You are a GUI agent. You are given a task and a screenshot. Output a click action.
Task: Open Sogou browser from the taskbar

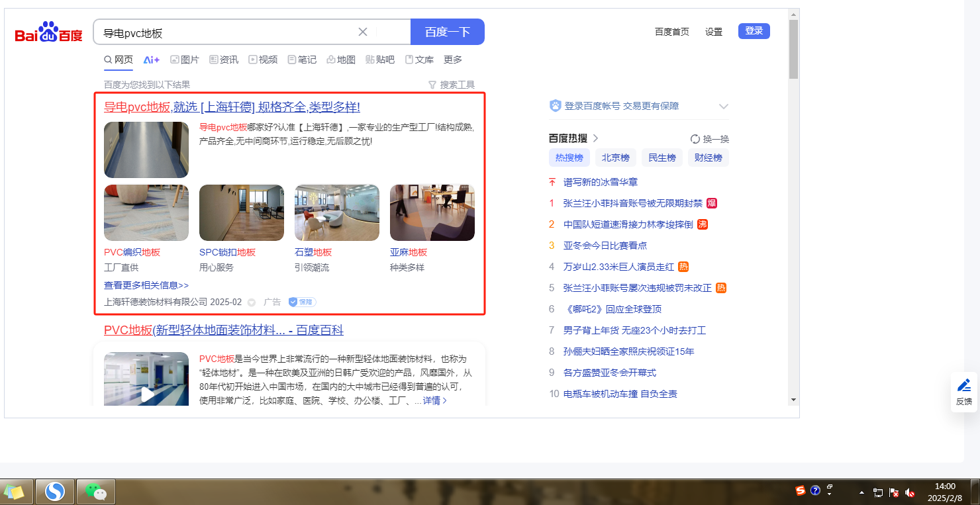point(55,492)
